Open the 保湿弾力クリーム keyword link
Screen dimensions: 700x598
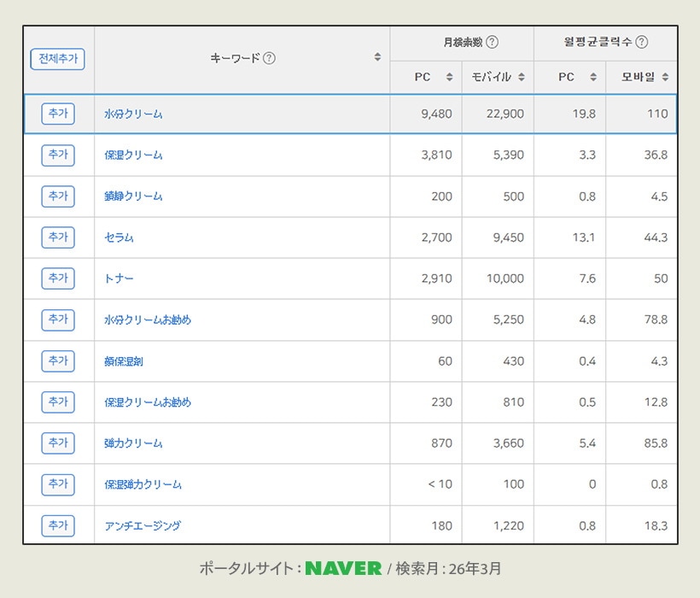143,484
